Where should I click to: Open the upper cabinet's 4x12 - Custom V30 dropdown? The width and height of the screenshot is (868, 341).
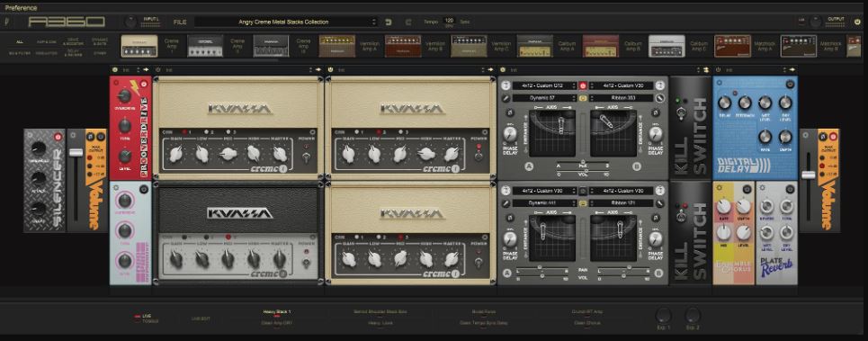click(622, 85)
